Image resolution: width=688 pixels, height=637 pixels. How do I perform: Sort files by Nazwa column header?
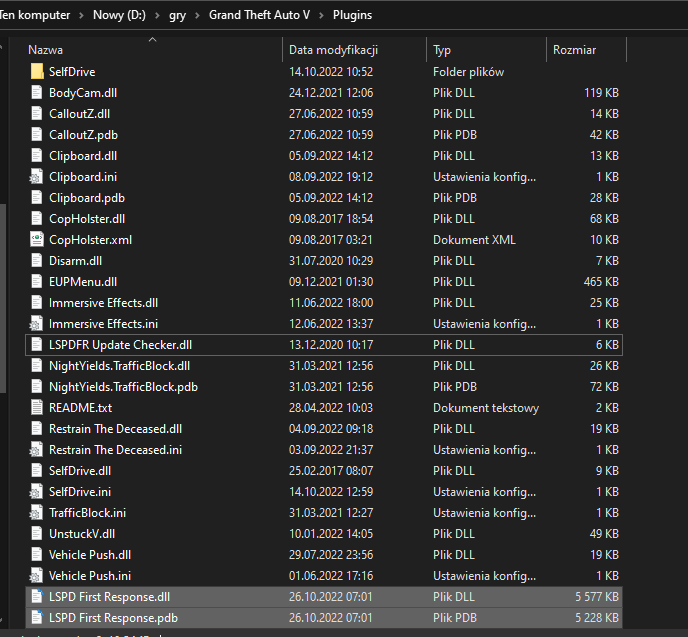coord(45,50)
